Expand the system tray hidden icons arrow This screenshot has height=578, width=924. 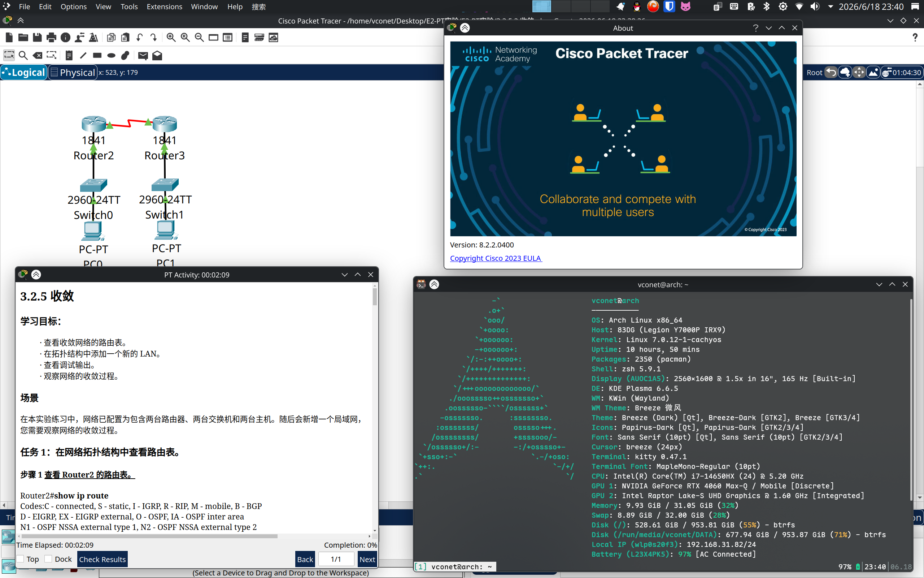coord(830,7)
